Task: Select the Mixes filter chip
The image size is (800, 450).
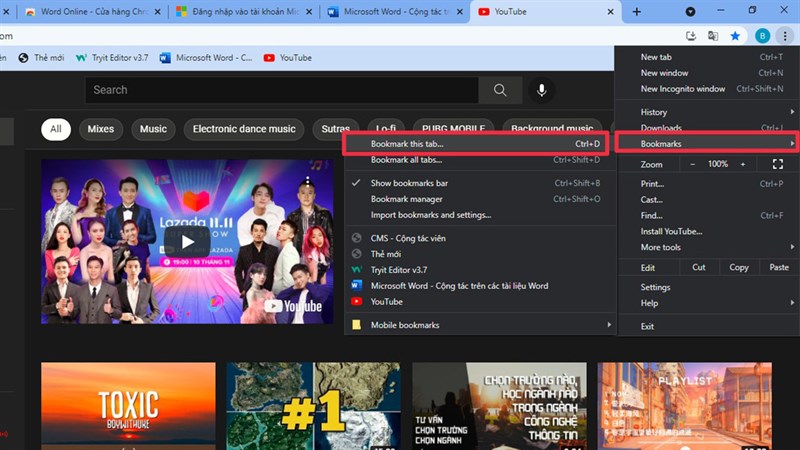Action: (101, 129)
